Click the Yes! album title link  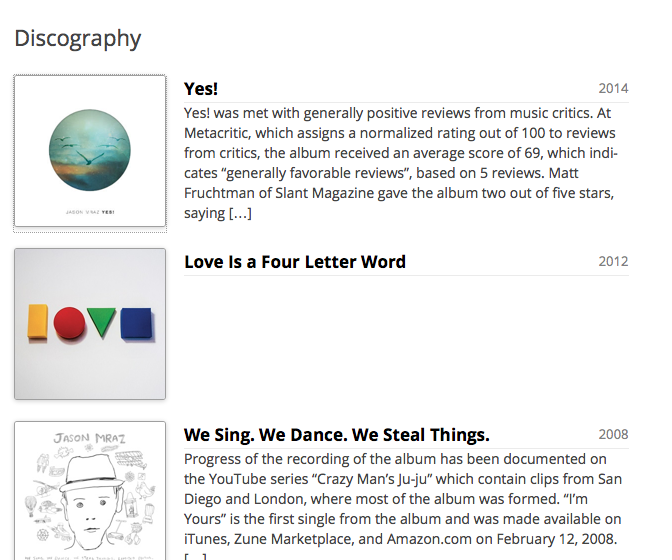point(201,89)
